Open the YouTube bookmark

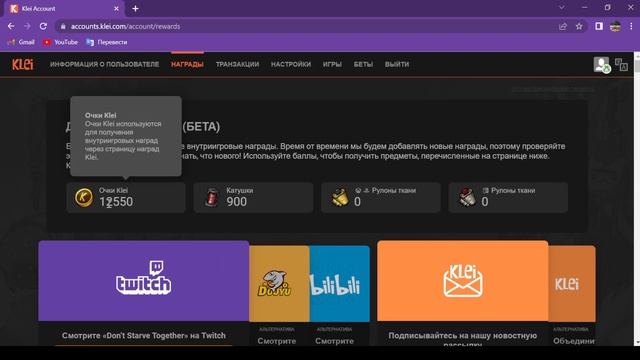(60, 42)
